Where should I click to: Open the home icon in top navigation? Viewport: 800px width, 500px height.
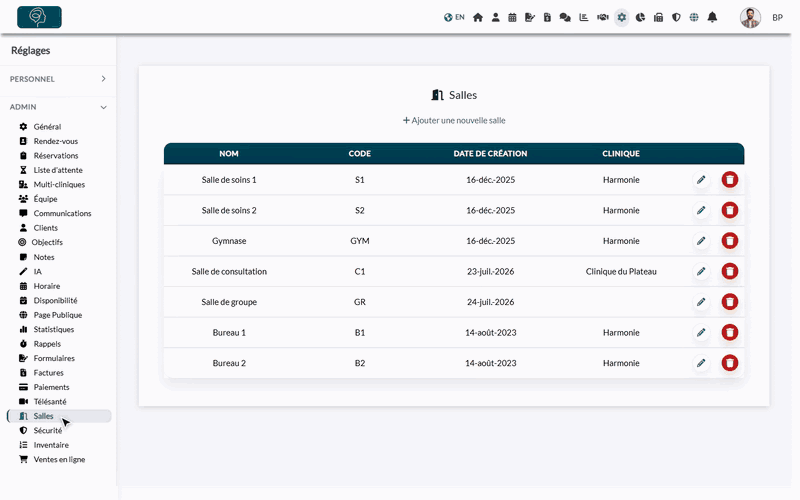coord(478,17)
